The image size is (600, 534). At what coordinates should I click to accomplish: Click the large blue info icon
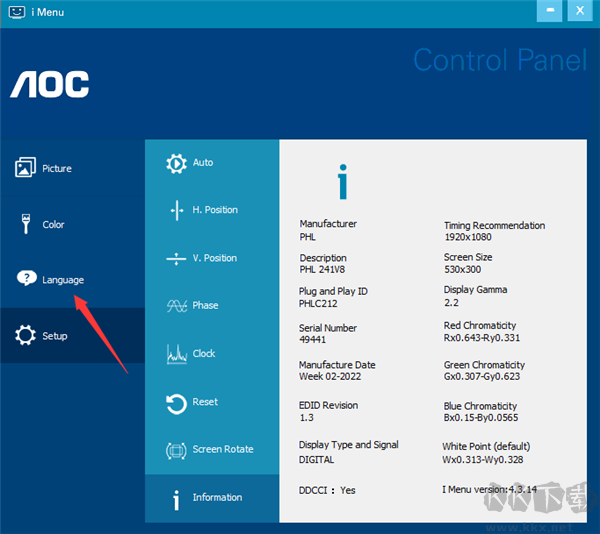(343, 183)
